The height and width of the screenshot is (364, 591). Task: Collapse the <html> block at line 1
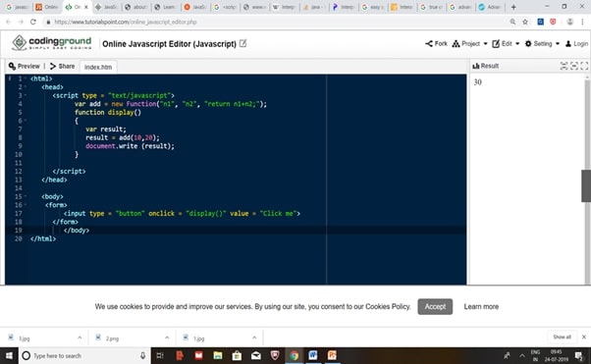(x=26, y=78)
